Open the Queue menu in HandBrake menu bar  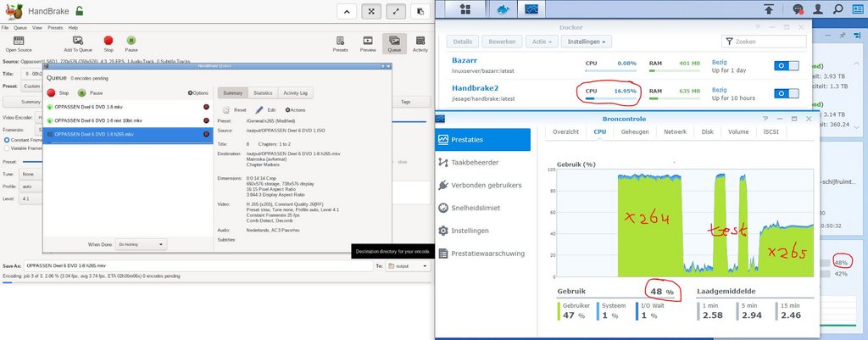point(20,28)
